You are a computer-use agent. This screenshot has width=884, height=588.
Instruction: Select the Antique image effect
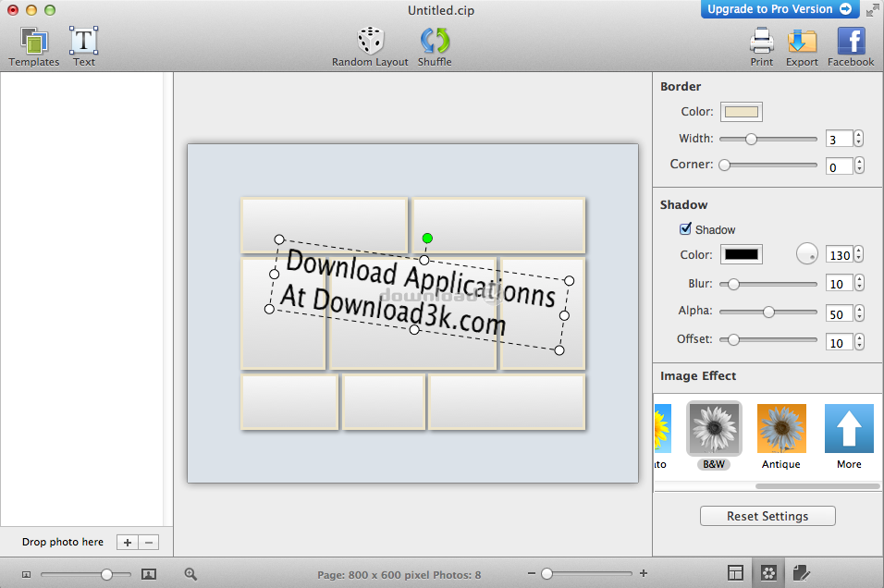pyautogui.click(x=781, y=435)
